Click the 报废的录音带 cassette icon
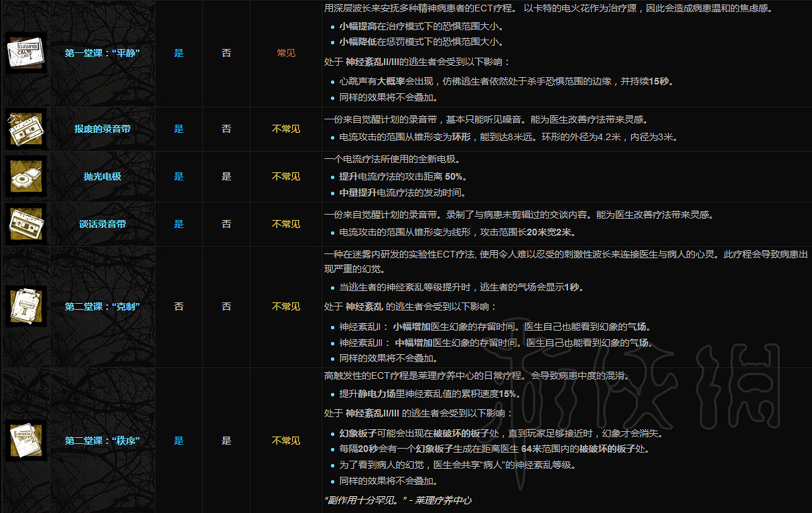The image size is (812, 513). pos(25,129)
